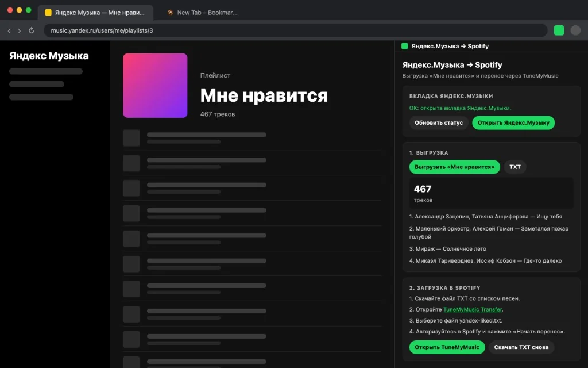Click track entry Александр Зацепин, Татьяна Анциферова — Ищу тебя
588x368 pixels.
coord(486,217)
